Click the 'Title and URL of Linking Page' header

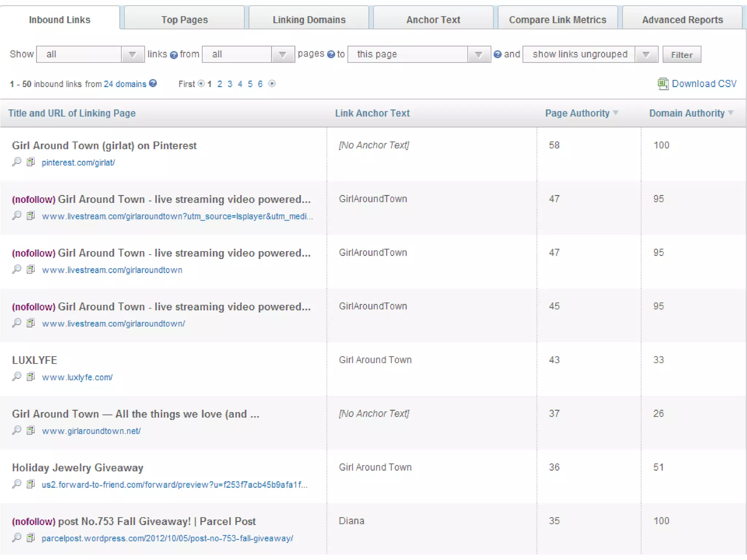(72, 113)
